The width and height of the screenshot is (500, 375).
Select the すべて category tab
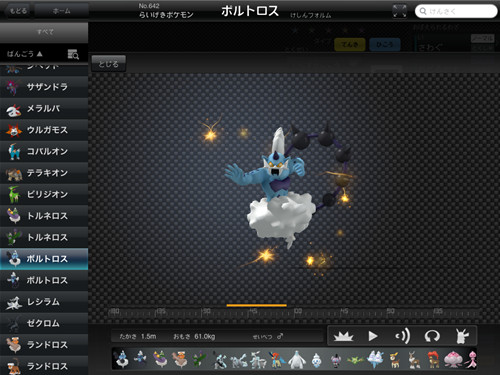pos(44,32)
